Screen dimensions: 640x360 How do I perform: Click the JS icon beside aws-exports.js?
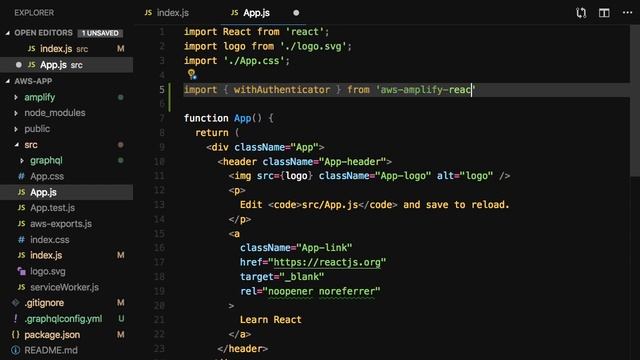(x=22, y=224)
